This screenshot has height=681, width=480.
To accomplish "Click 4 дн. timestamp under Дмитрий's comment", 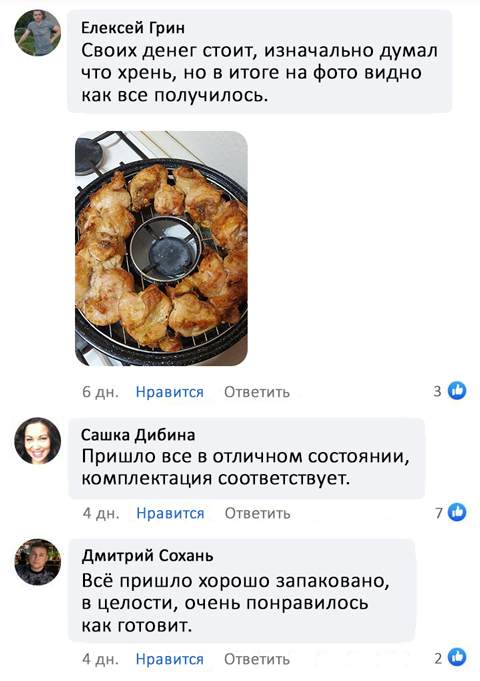I will (100, 659).
